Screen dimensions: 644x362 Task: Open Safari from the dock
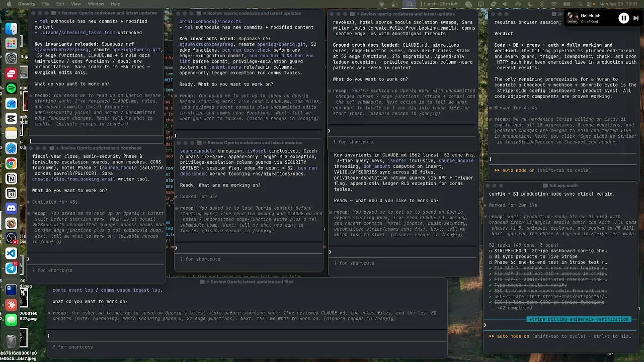(x=11, y=148)
